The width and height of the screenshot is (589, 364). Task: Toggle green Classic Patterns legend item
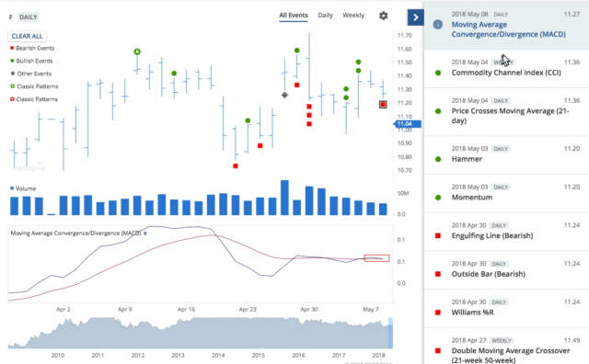(34, 86)
